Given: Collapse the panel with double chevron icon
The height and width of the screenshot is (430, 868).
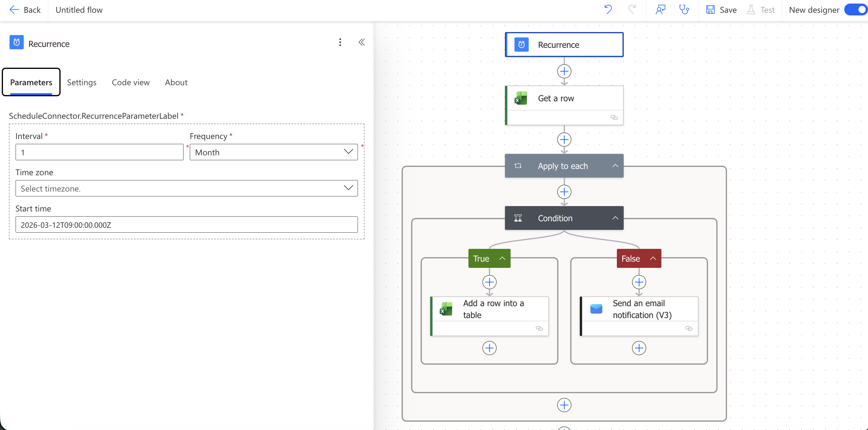Looking at the screenshot, I should click(x=362, y=42).
